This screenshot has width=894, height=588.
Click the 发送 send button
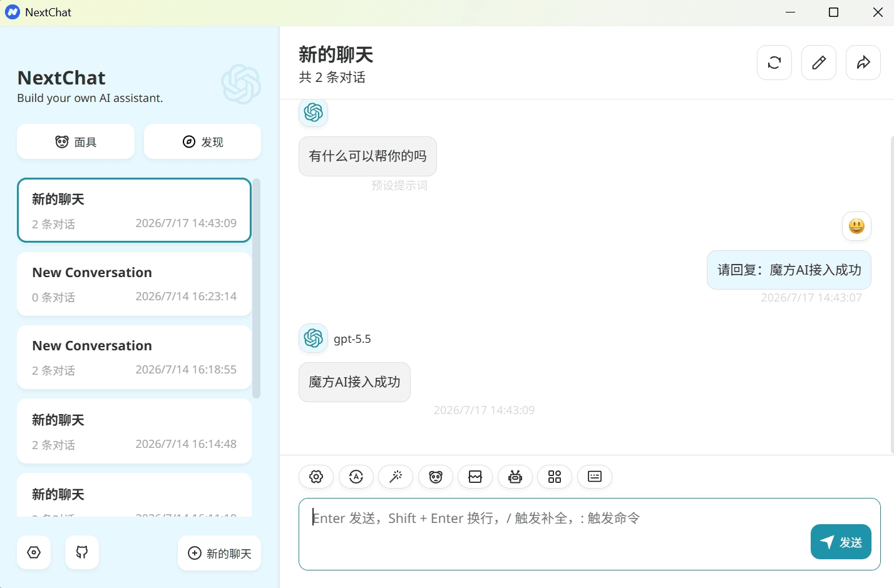[841, 542]
